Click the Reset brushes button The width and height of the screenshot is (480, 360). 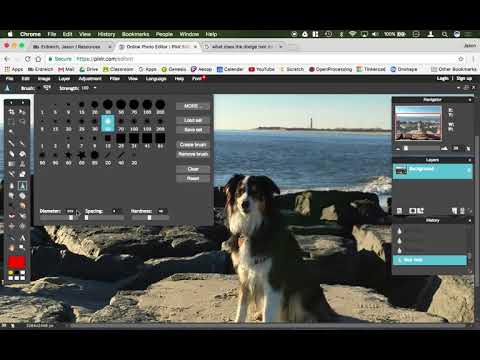pos(193,179)
